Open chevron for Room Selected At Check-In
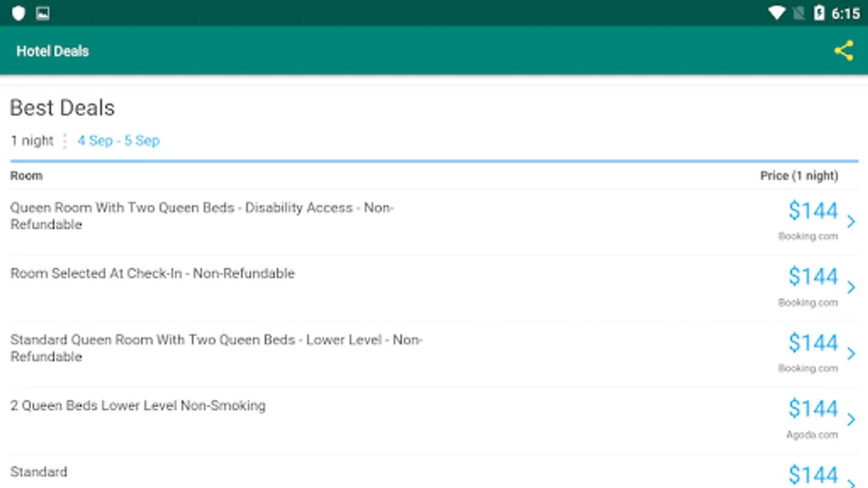Viewport: 868px width, 488px height. [x=851, y=287]
